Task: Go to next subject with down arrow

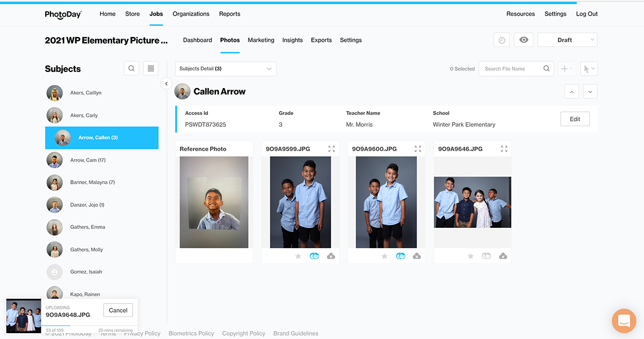Action: click(x=590, y=92)
